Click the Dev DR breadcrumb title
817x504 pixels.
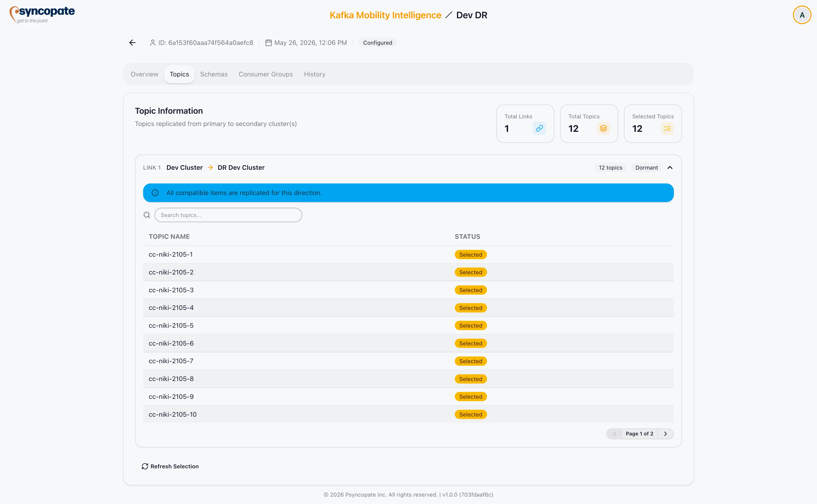471,15
